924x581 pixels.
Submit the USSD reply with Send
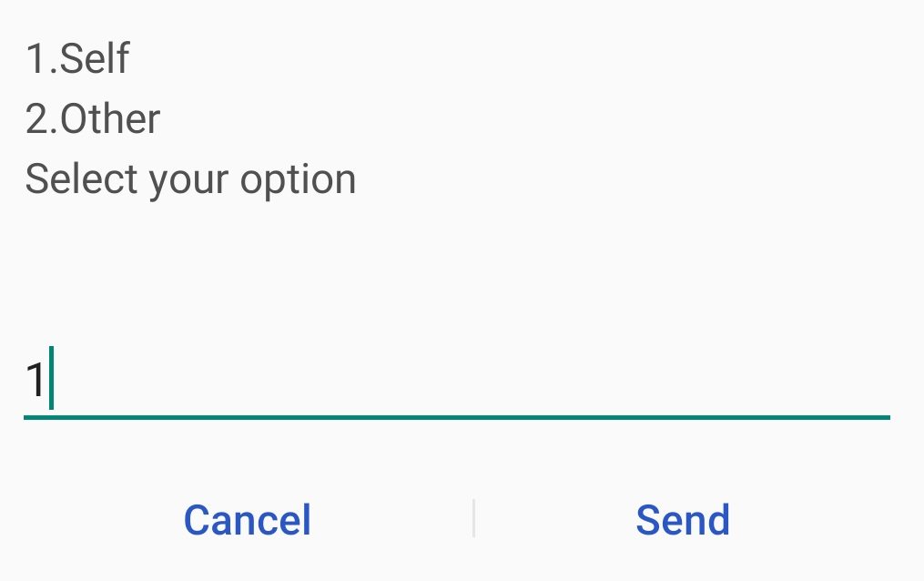(682, 520)
